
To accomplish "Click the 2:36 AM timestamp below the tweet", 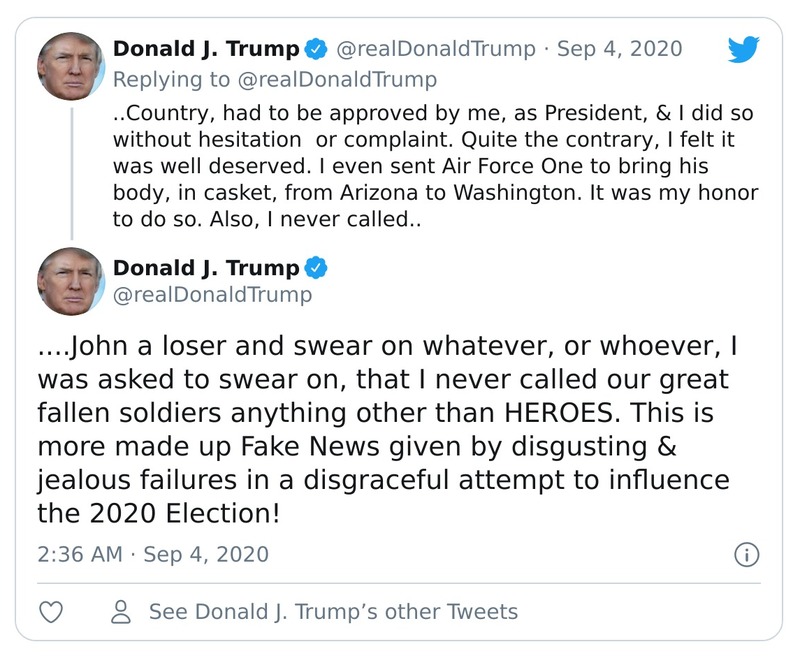I will (78, 552).
